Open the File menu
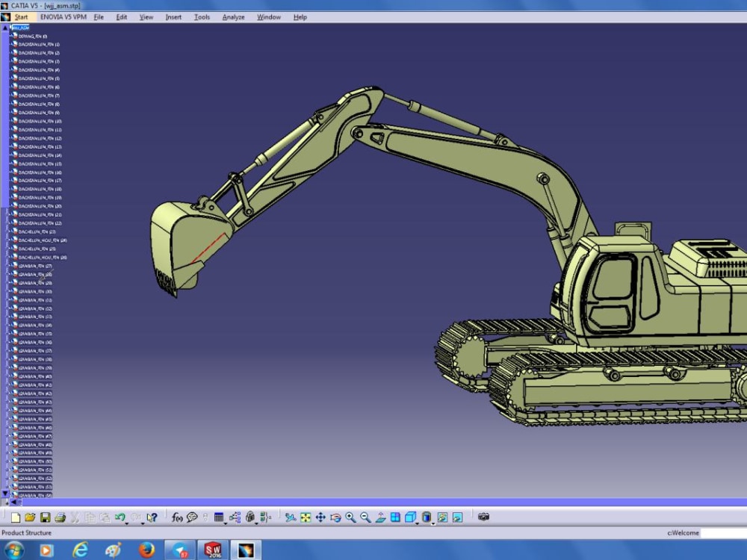Screen dimensions: 747x560 [x=99, y=17]
